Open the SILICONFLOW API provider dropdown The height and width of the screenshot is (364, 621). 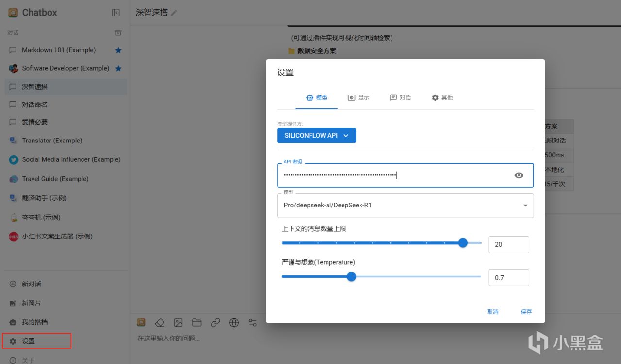click(x=316, y=136)
